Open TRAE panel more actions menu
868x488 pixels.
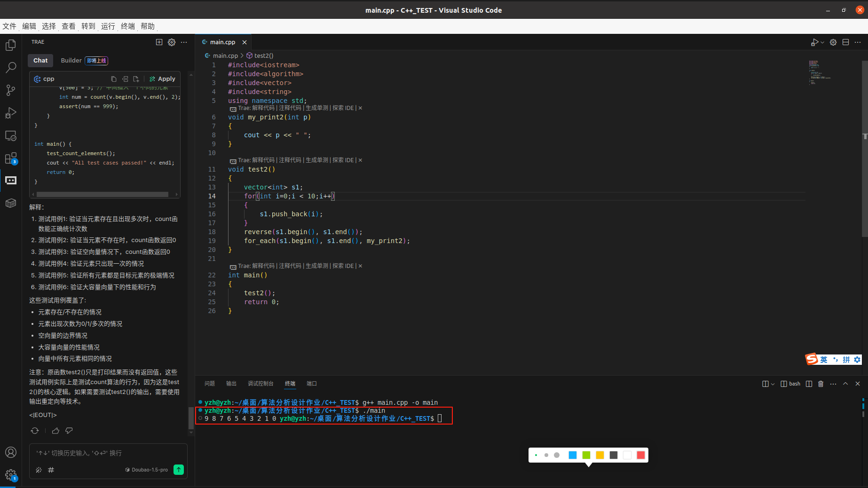[x=184, y=42]
